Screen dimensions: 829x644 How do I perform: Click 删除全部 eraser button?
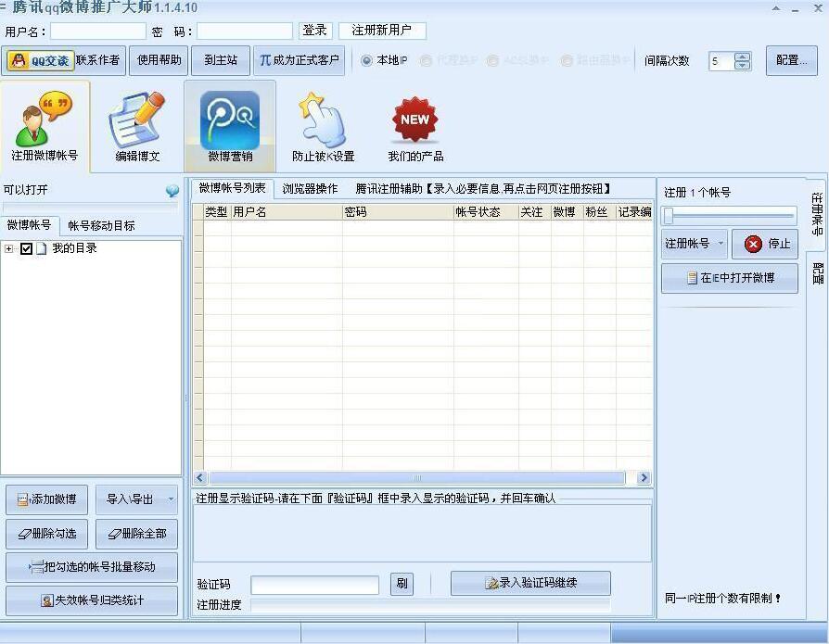pos(136,534)
